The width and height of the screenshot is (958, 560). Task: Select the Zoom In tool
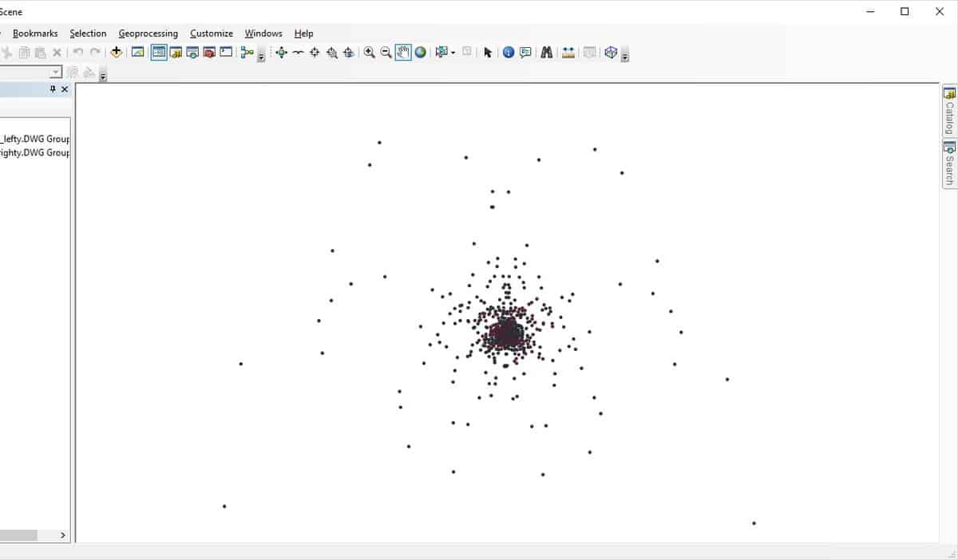pyautogui.click(x=369, y=53)
